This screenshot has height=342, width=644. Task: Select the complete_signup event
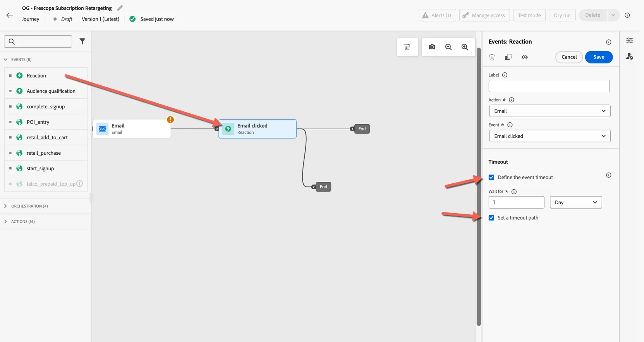tap(46, 106)
